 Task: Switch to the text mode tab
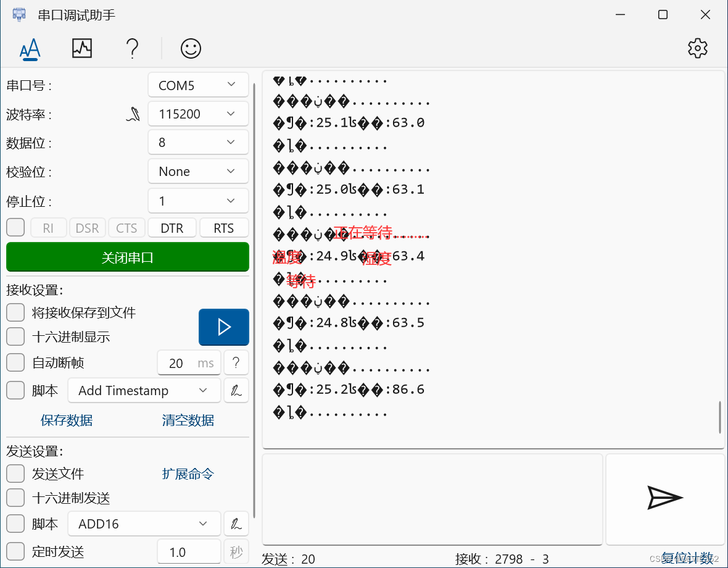pos(30,48)
